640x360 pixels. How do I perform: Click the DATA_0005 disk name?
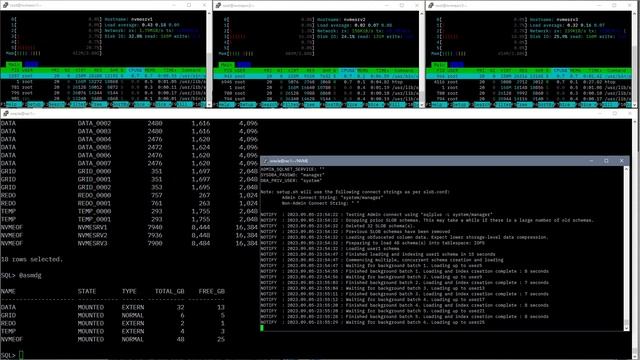pyautogui.click(x=94, y=147)
